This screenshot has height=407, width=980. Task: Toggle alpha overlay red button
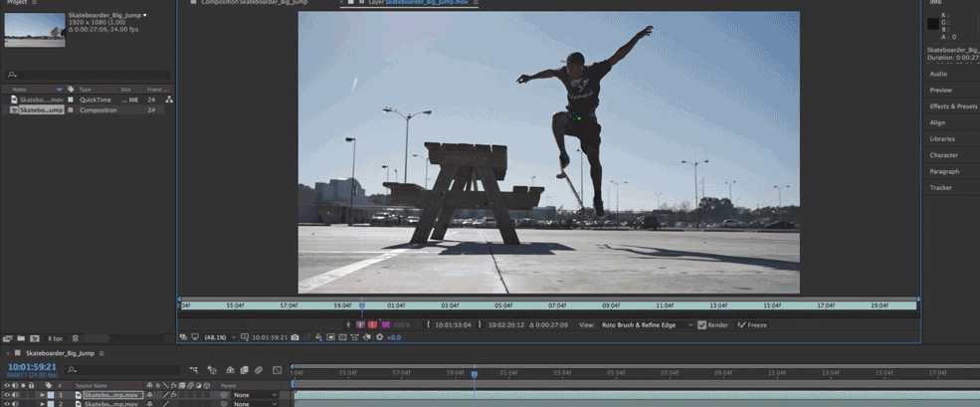[372, 325]
